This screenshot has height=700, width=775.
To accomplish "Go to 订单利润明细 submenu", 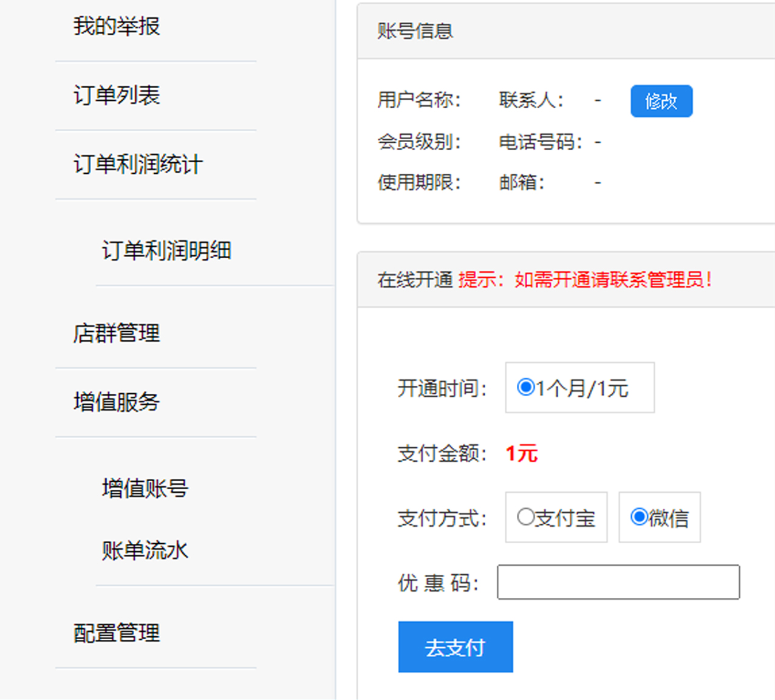I will 166,250.
